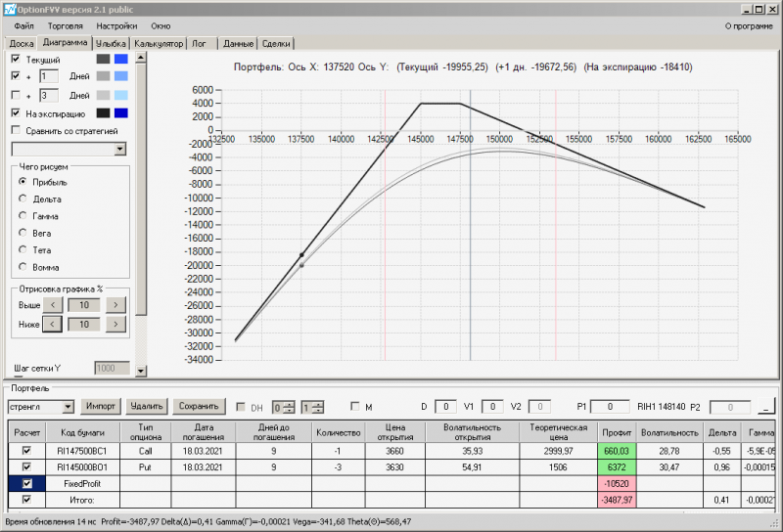The image size is (783, 532).
Task: Click decrease arrow for Выше percentage
Action: coord(51,305)
